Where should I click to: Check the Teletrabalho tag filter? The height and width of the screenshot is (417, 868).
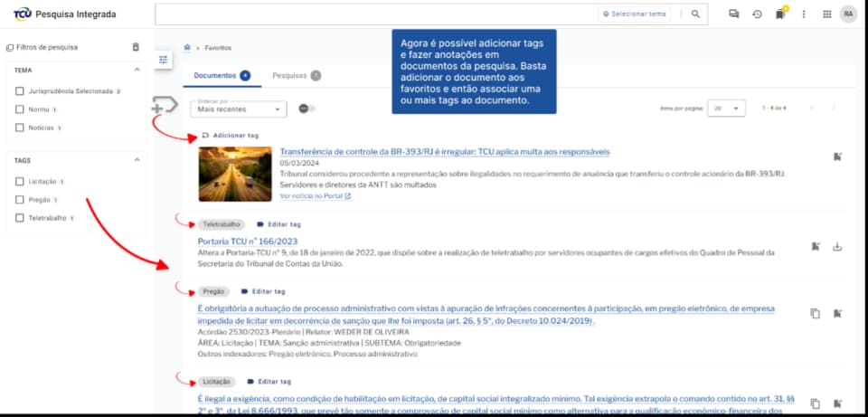pos(20,218)
